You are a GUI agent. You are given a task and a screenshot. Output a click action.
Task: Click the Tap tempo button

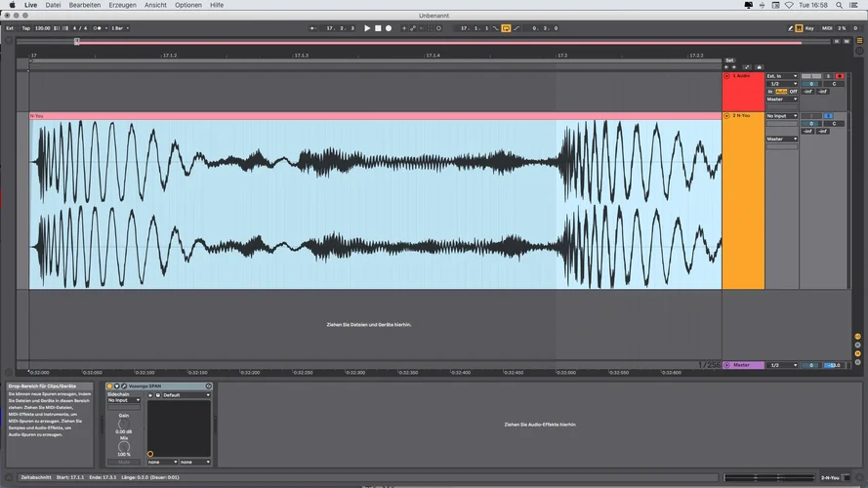[x=26, y=28]
